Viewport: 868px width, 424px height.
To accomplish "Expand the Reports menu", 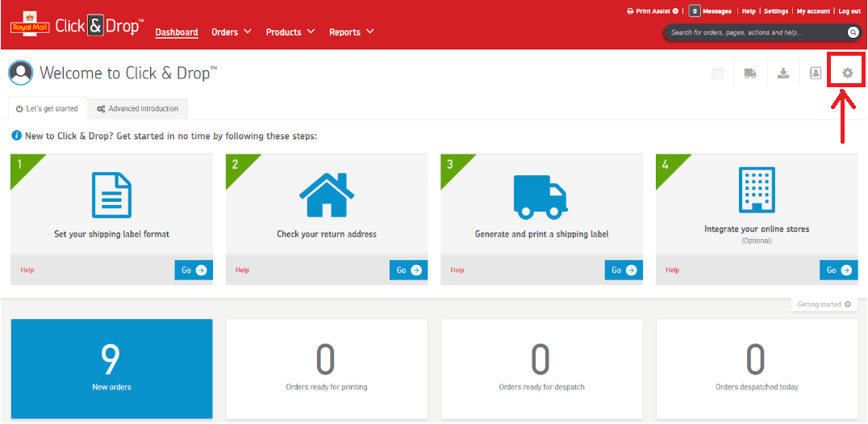I will (351, 32).
